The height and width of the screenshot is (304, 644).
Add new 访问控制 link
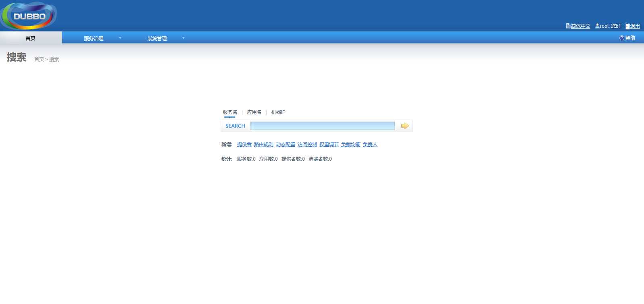pos(307,145)
